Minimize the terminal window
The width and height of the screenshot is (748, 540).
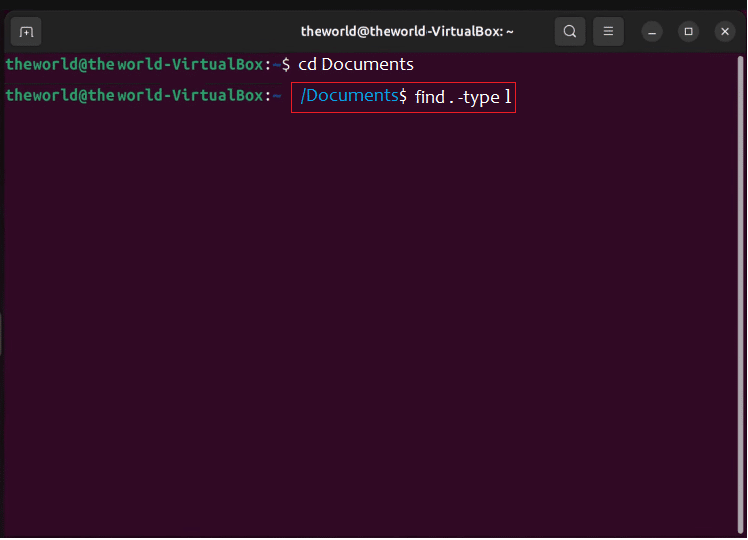(652, 32)
